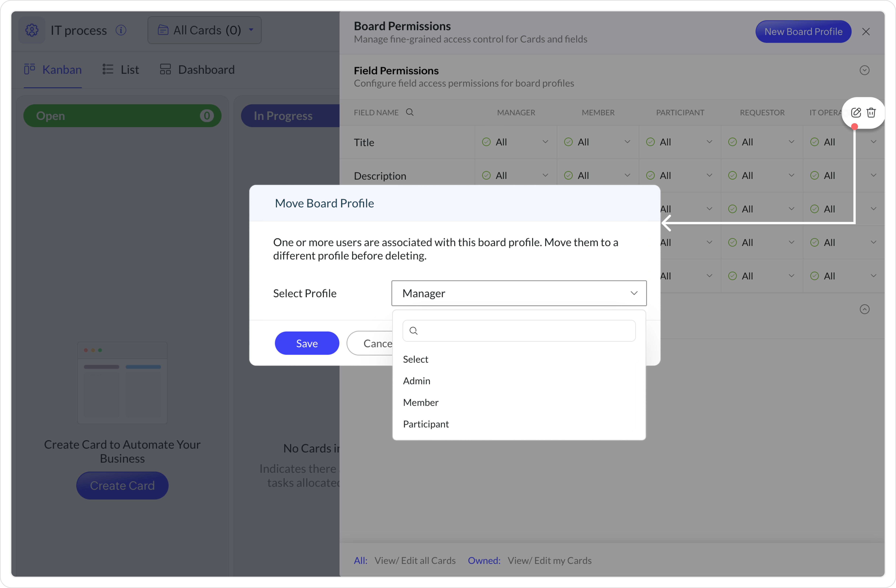Image resolution: width=896 pixels, height=588 pixels.
Task: Click the edit board profile pencil icon
Action: coord(856,113)
